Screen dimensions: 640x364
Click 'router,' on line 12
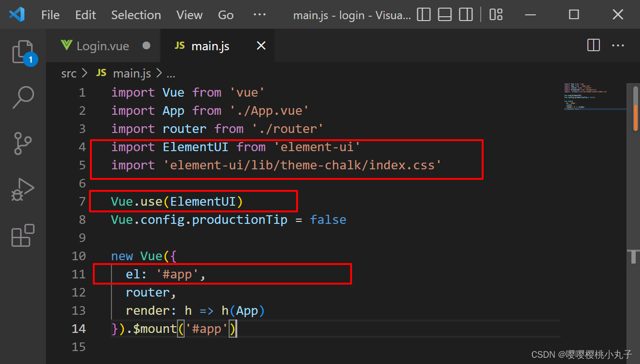click(151, 292)
